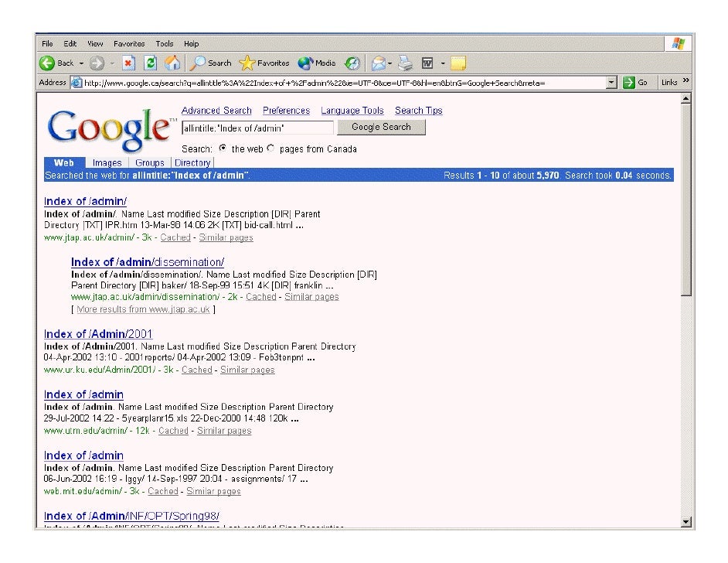Open the Search Tips link
728x563 pixels.
point(419,111)
